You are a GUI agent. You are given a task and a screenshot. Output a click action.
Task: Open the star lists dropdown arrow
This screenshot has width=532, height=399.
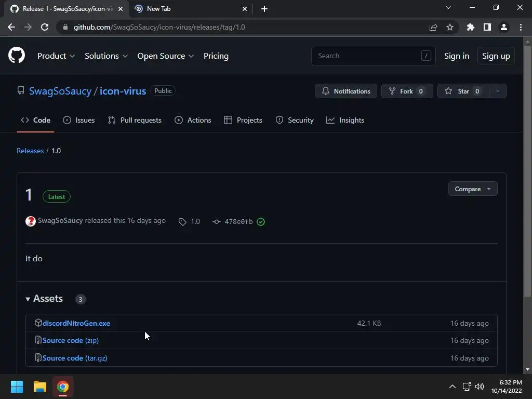click(498, 91)
